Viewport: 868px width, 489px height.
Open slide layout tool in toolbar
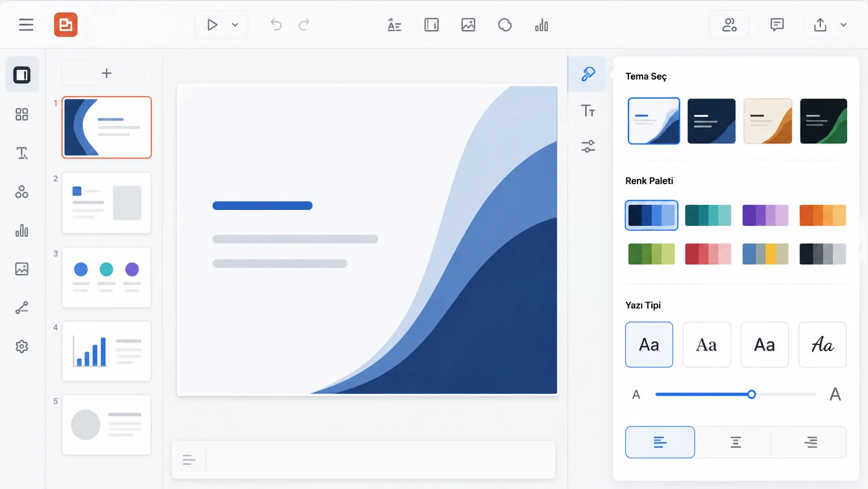431,24
